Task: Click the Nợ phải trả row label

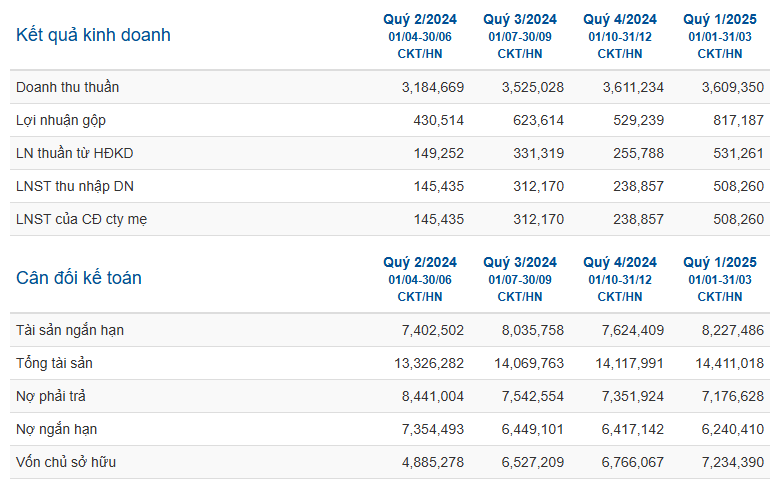Action: [52, 396]
